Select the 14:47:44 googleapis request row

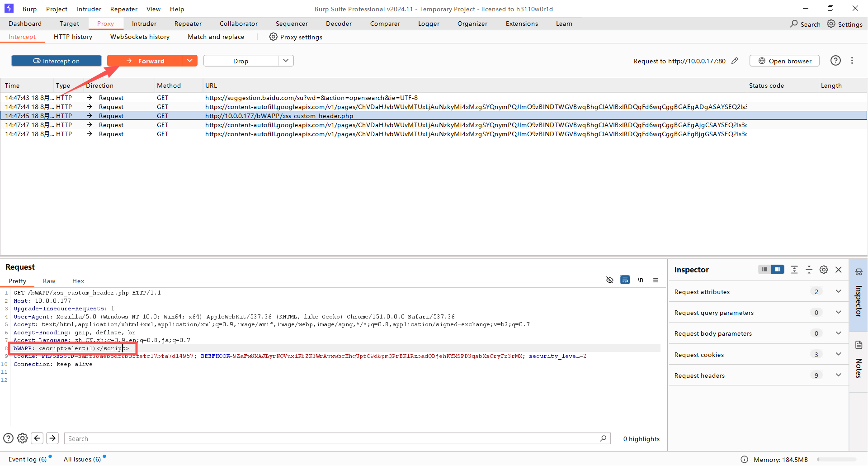click(434, 107)
